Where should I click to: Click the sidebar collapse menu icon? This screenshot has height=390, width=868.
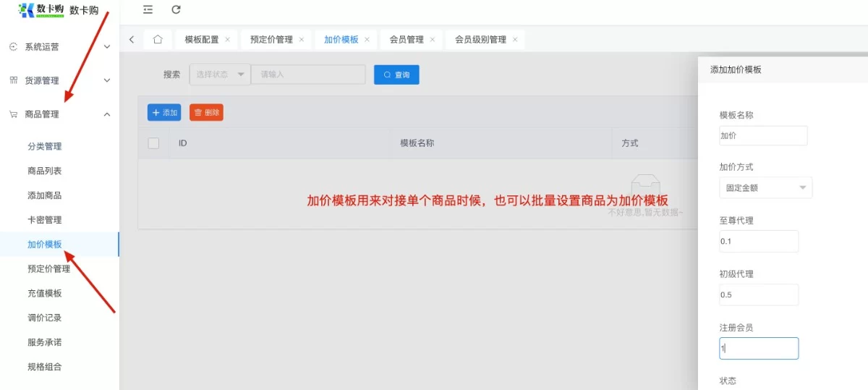pos(148,10)
